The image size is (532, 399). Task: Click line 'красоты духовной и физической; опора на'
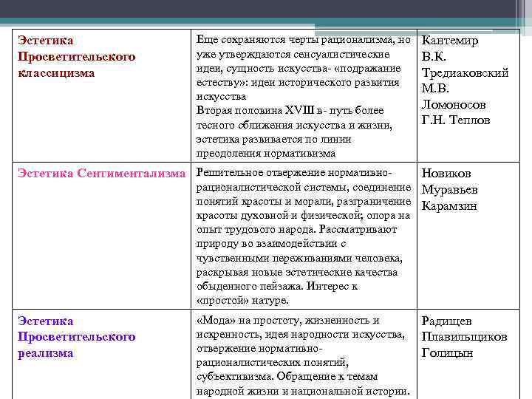tap(304, 216)
